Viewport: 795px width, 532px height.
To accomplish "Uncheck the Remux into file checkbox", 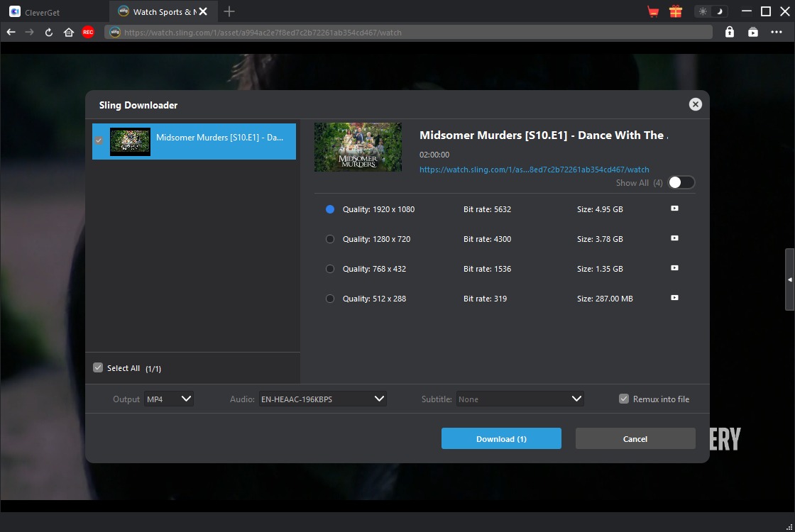I will pos(624,399).
